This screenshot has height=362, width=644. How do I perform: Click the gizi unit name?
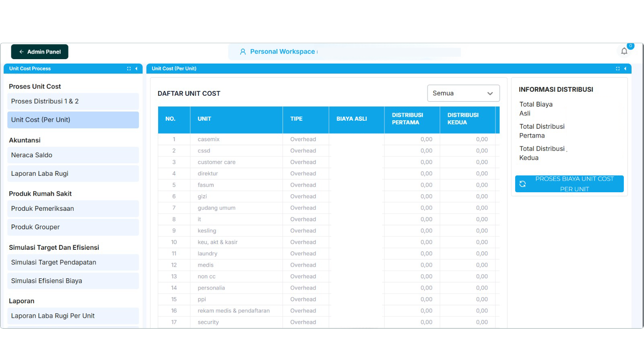[202, 197]
